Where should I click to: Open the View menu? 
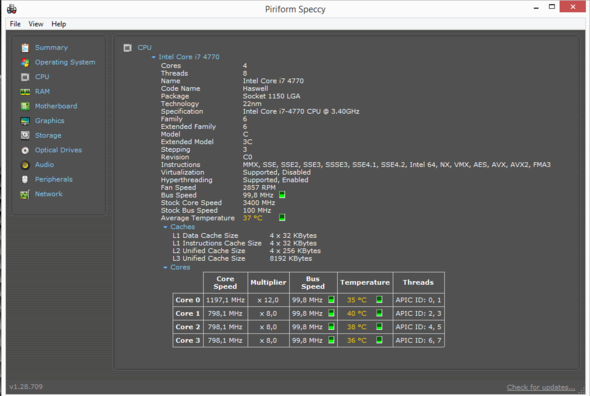click(x=36, y=24)
